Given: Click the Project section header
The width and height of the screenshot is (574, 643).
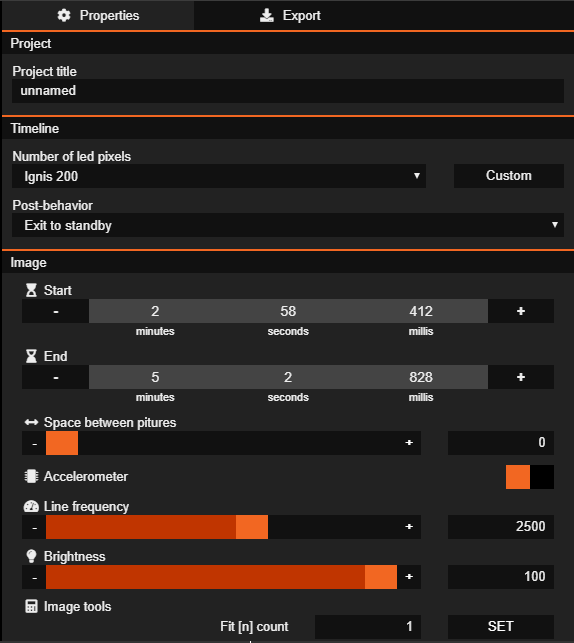Looking at the screenshot, I should tap(288, 43).
